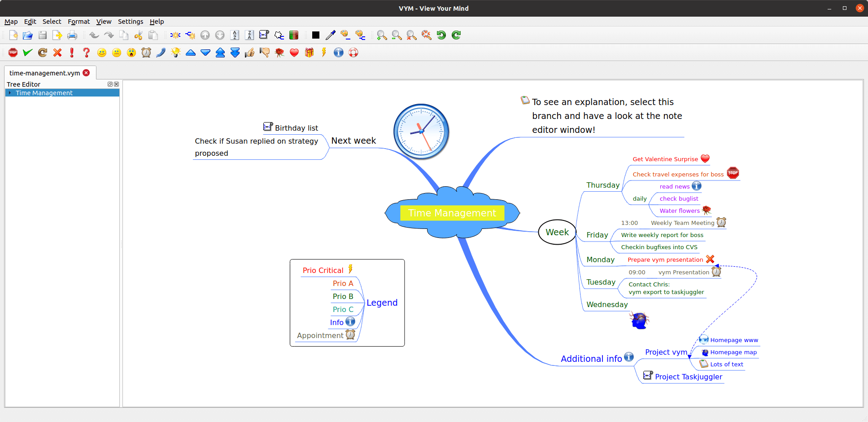Toggle the red X cross flag

(x=57, y=53)
